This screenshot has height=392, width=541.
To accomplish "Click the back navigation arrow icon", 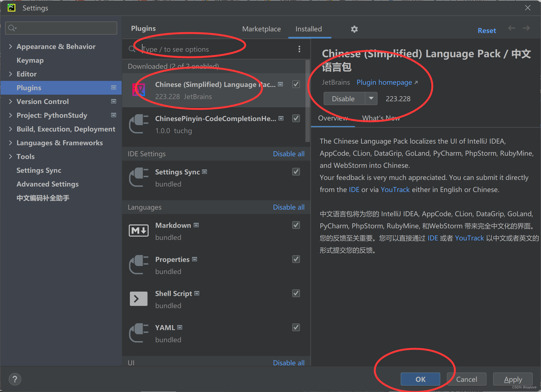I will click(511, 28).
